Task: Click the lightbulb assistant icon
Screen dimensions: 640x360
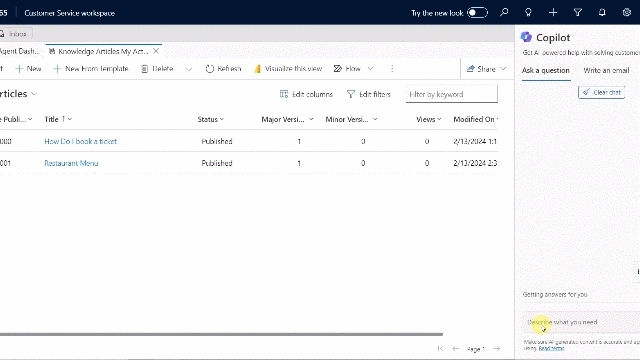Action: [528, 13]
